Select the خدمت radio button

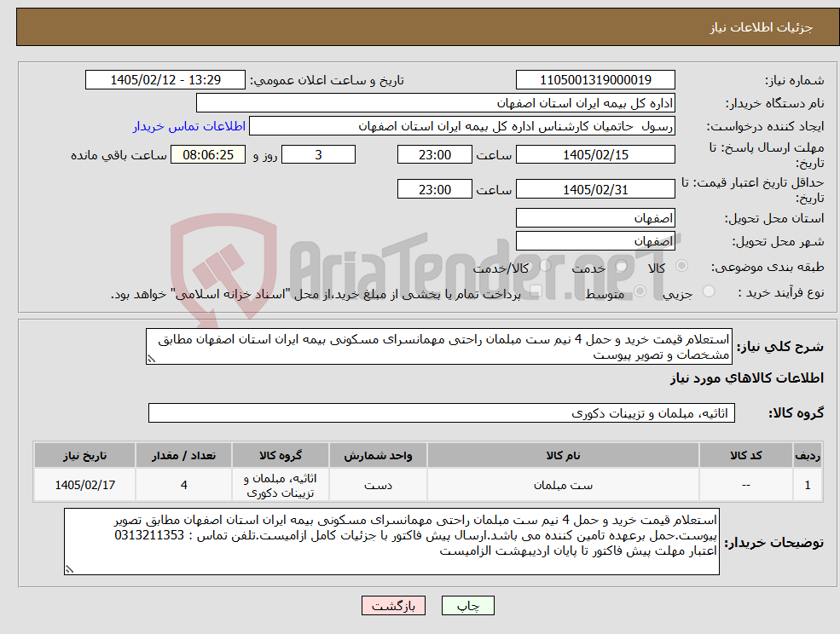coord(622,266)
